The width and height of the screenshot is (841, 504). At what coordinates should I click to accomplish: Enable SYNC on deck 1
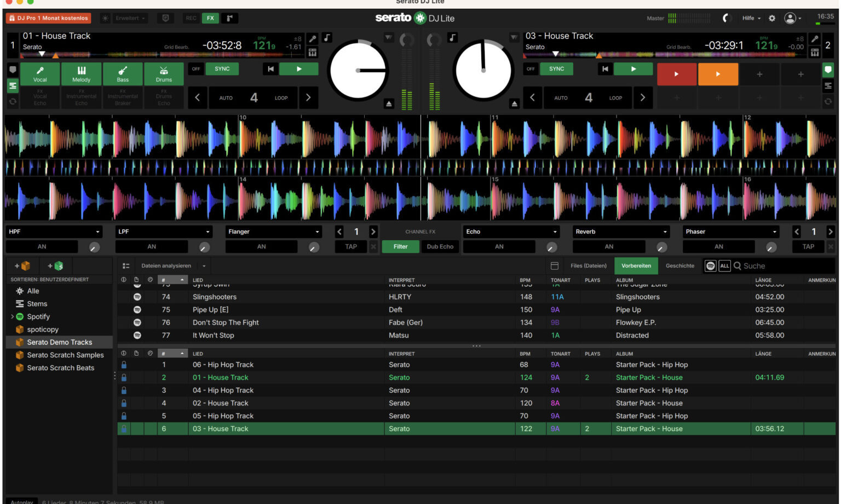[x=222, y=69]
